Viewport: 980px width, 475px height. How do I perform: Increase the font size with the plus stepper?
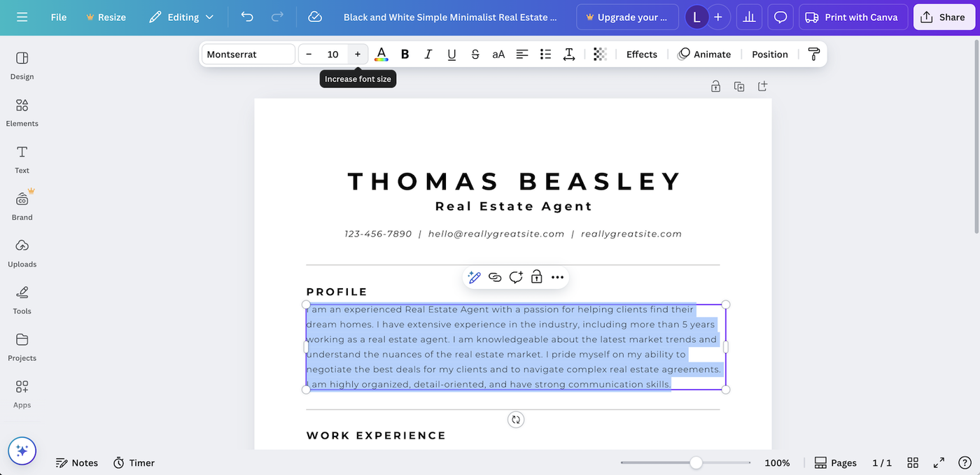[x=357, y=54]
